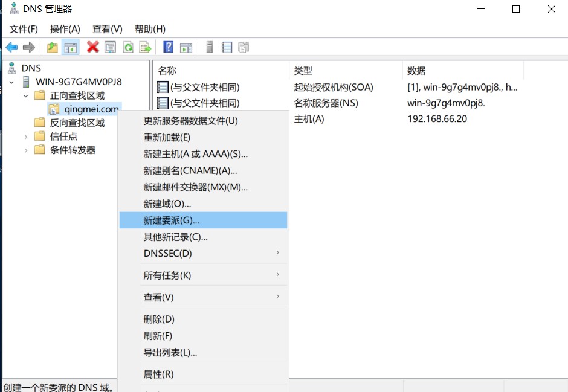This screenshot has width=568, height=392.
Task: Select server WIN-9G7G4MV0PJ8 in the tree
Action: [x=79, y=82]
